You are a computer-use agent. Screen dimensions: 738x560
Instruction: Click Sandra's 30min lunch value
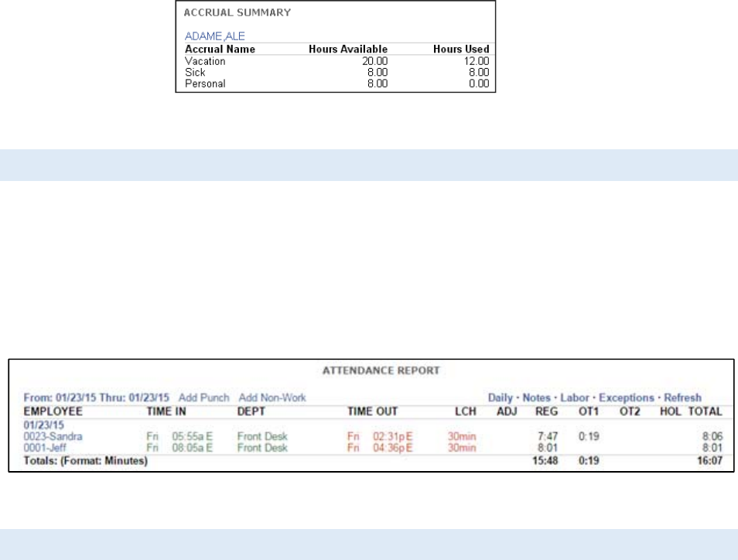pyautogui.click(x=462, y=436)
